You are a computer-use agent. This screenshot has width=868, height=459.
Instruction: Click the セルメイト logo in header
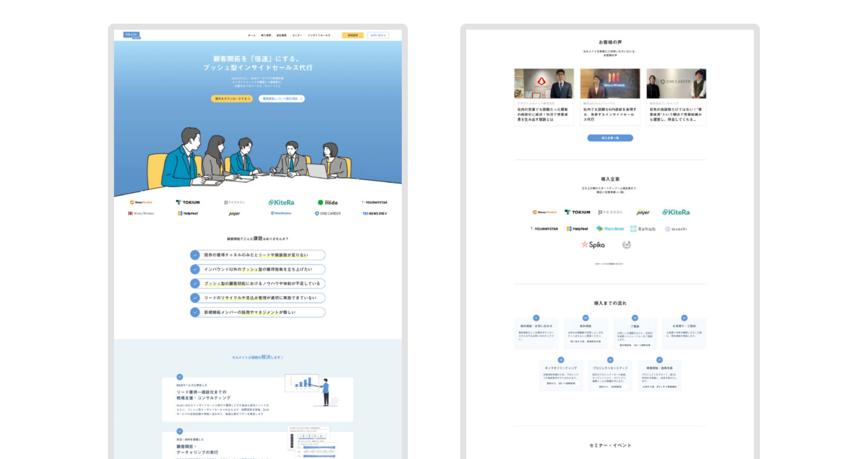[x=131, y=35]
